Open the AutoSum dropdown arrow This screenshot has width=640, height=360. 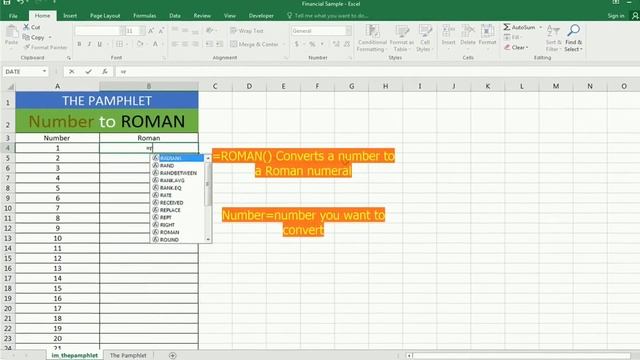click(x=540, y=27)
